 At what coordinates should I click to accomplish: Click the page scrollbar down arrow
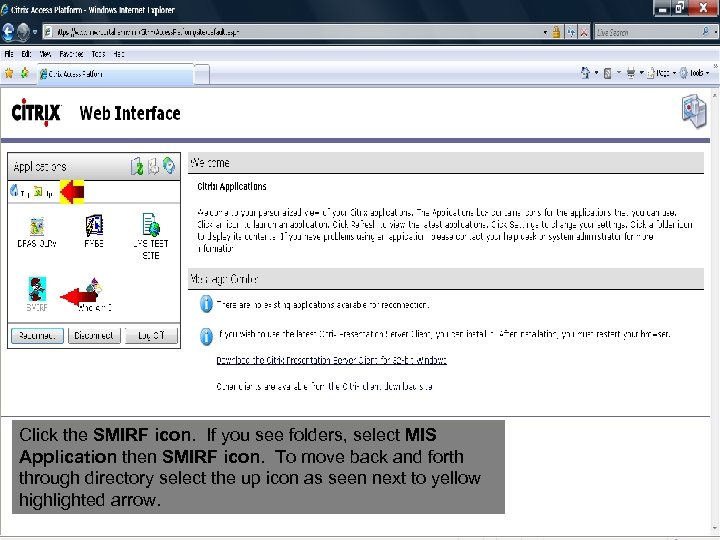tap(715, 529)
